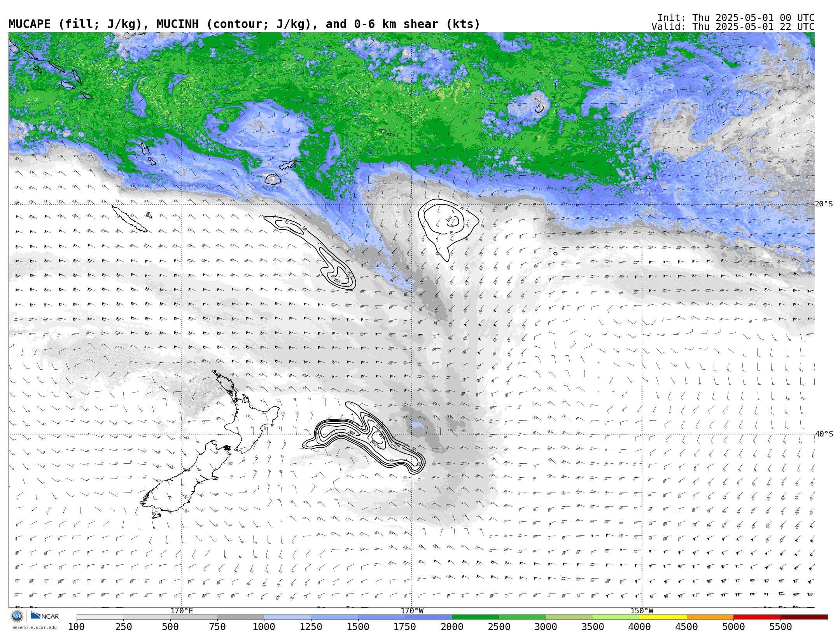Image resolution: width=840 pixels, height=632 pixels.
Task: Pick the medium green 2500–3000 colorbar swatch
Action: (x=522, y=617)
